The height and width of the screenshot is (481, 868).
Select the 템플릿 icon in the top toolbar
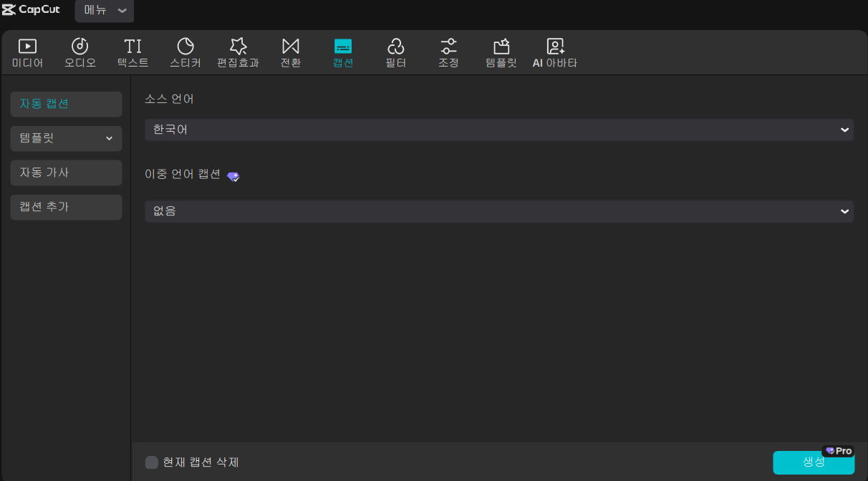(501, 52)
